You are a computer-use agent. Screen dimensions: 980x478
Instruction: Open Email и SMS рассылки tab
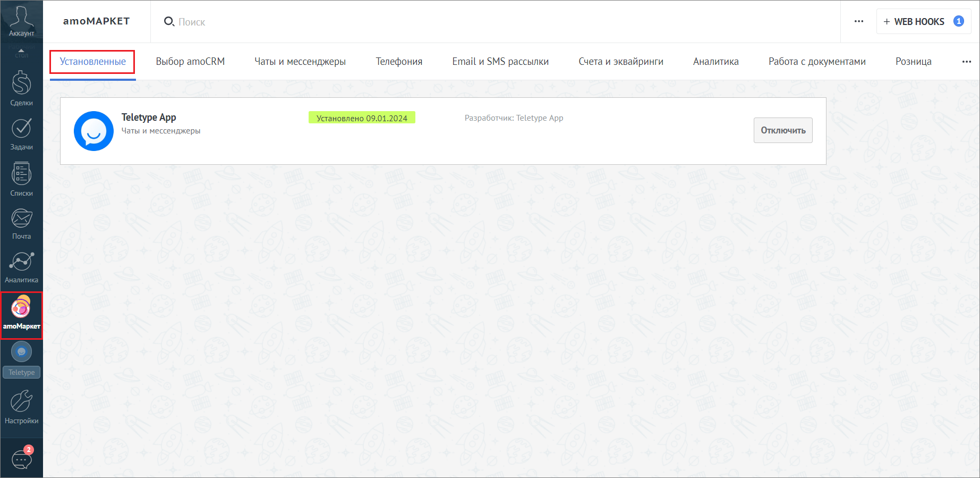(x=500, y=62)
